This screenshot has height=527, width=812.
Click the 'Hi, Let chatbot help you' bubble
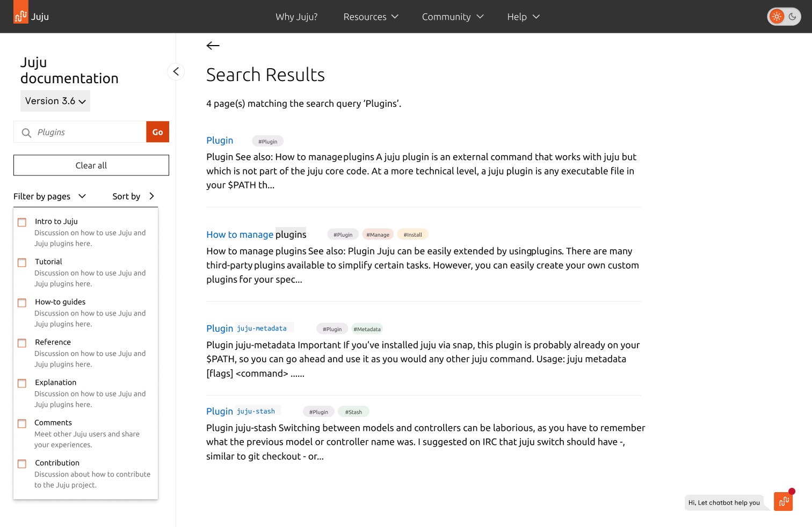tap(724, 503)
